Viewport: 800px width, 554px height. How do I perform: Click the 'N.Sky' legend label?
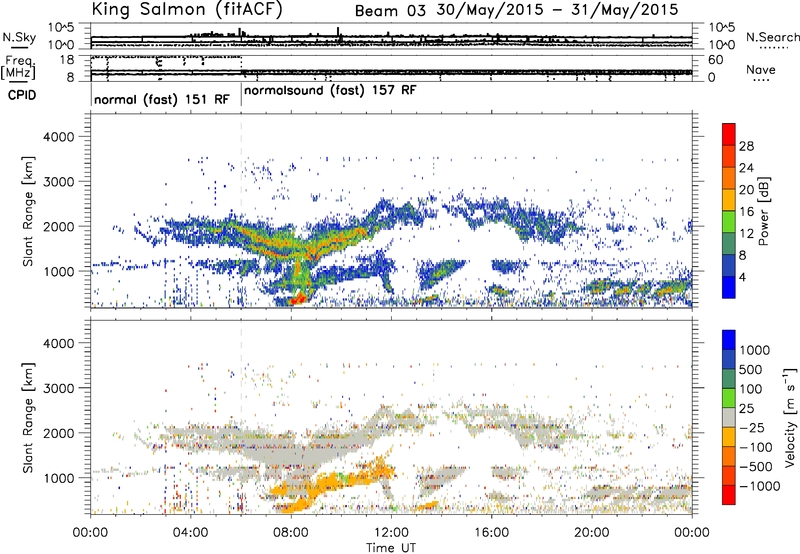coord(19,37)
